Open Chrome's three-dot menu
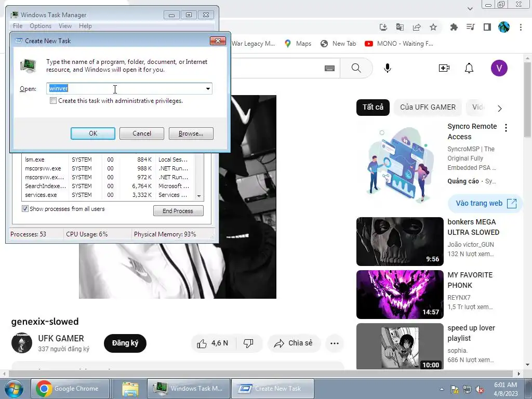Viewport: 532px width, 399px height. [x=521, y=27]
